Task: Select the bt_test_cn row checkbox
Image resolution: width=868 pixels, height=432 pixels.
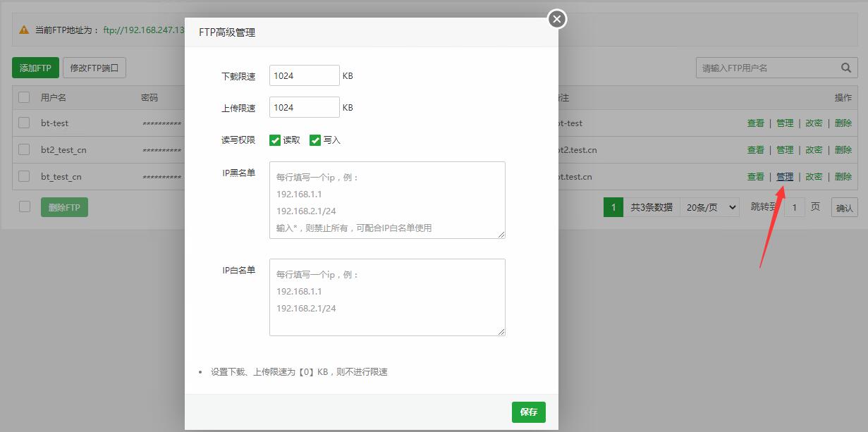Action: [24, 176]
